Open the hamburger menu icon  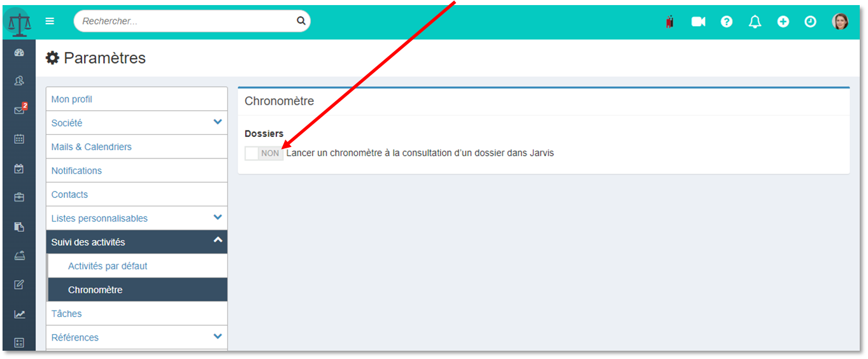pyautogui.click(x=50, y=21)
